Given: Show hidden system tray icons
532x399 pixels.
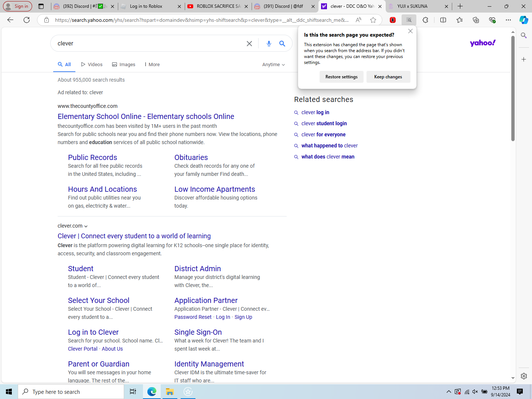Looking at the screenshot, I should 449,392.
